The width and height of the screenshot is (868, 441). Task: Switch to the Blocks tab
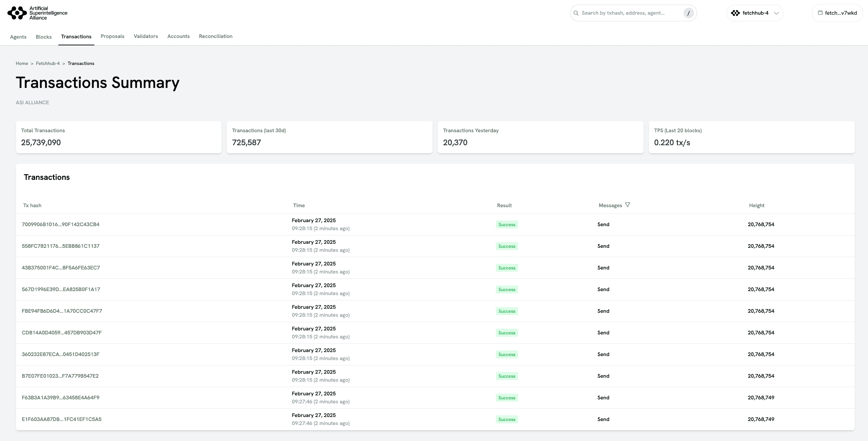coord(43,37)
